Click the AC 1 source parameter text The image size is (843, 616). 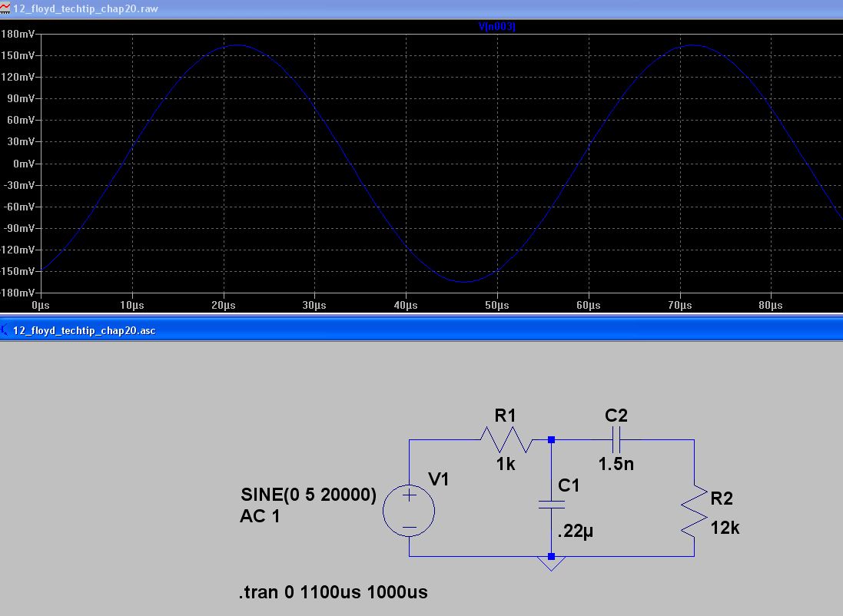[260, 516]
